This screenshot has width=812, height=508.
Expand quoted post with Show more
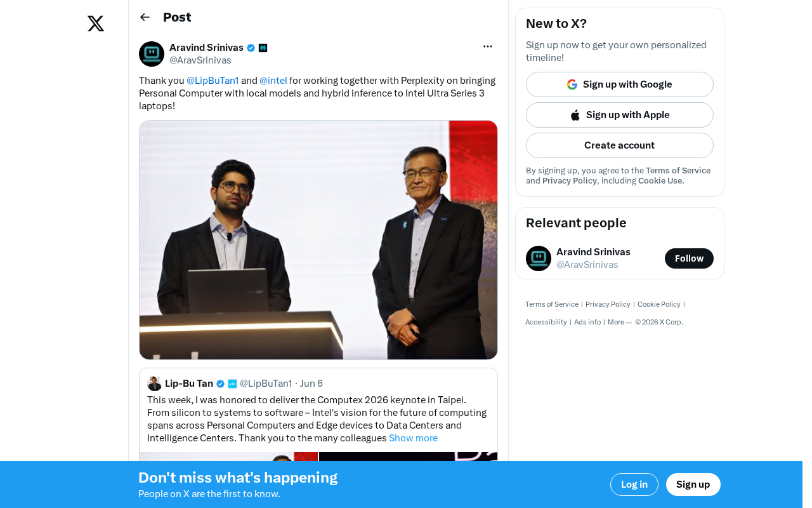click(413, 438)
